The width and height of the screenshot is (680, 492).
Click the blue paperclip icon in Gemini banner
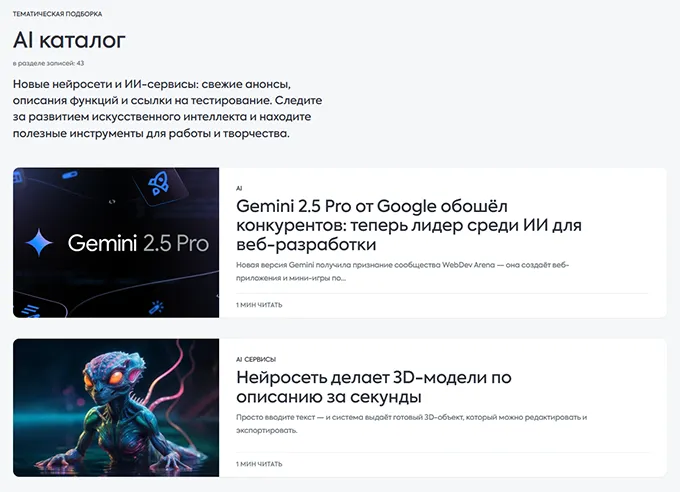coord(69,175)
